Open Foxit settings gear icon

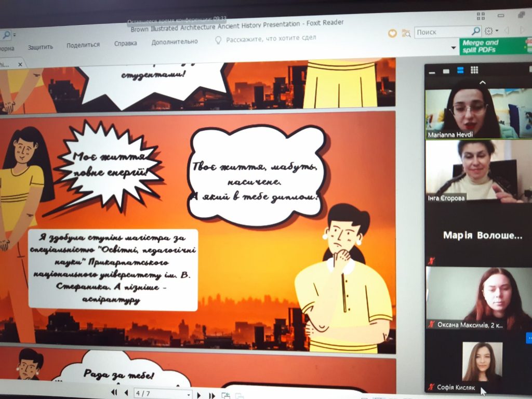(488, 31)
